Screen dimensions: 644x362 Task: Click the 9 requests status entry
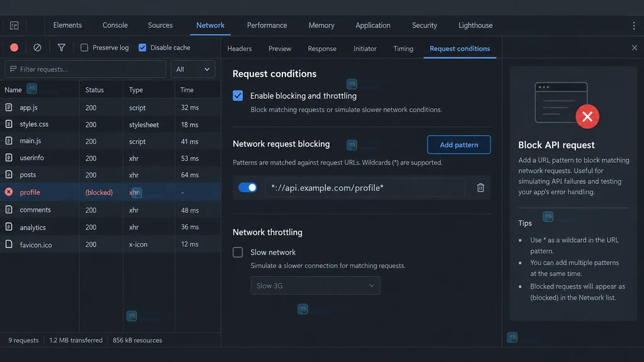coord(23,340)
